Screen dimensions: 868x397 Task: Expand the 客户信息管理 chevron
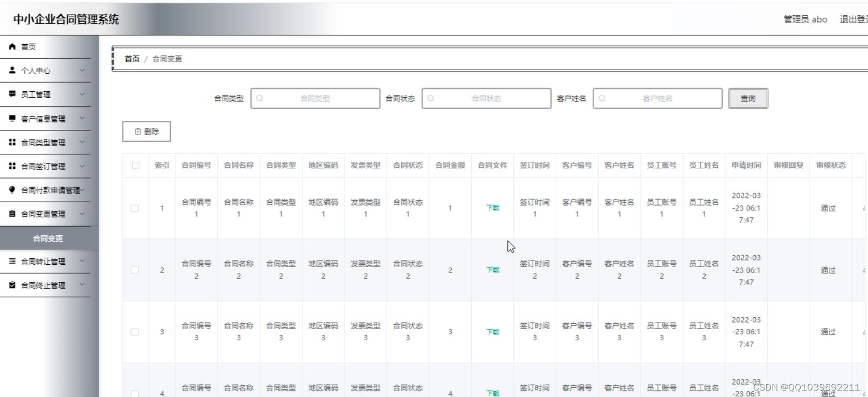click(82, 118)
